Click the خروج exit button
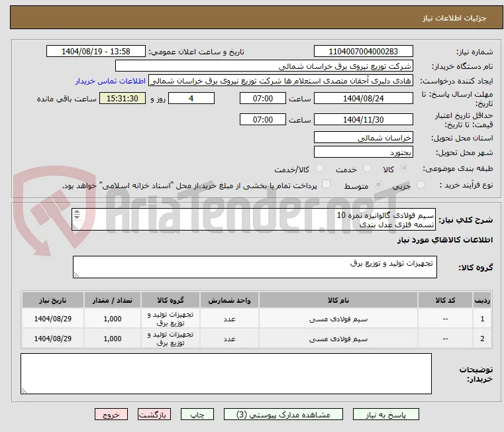Image resolution: width=504 pixels, height=432 pixels. coord(111,414)
